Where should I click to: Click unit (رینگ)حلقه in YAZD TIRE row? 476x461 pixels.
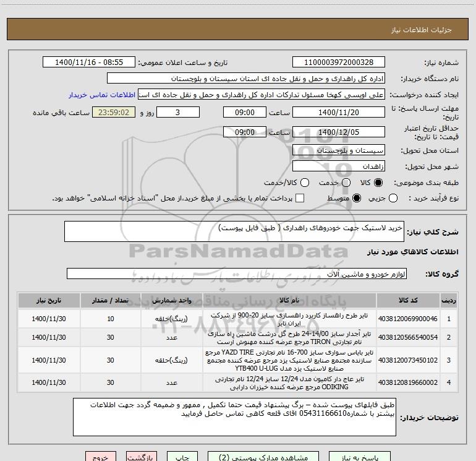[171, 360]
